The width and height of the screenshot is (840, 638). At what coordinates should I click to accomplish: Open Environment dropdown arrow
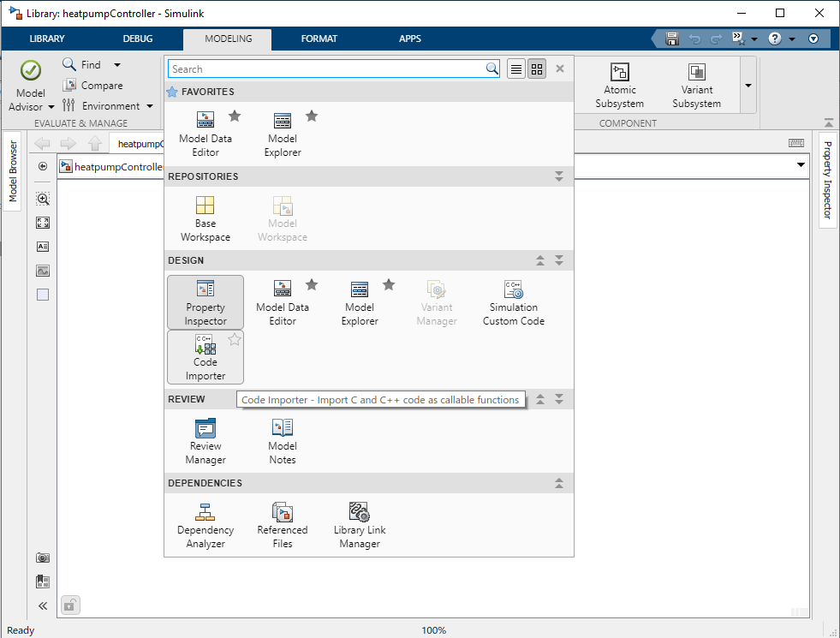click(150, 106)
